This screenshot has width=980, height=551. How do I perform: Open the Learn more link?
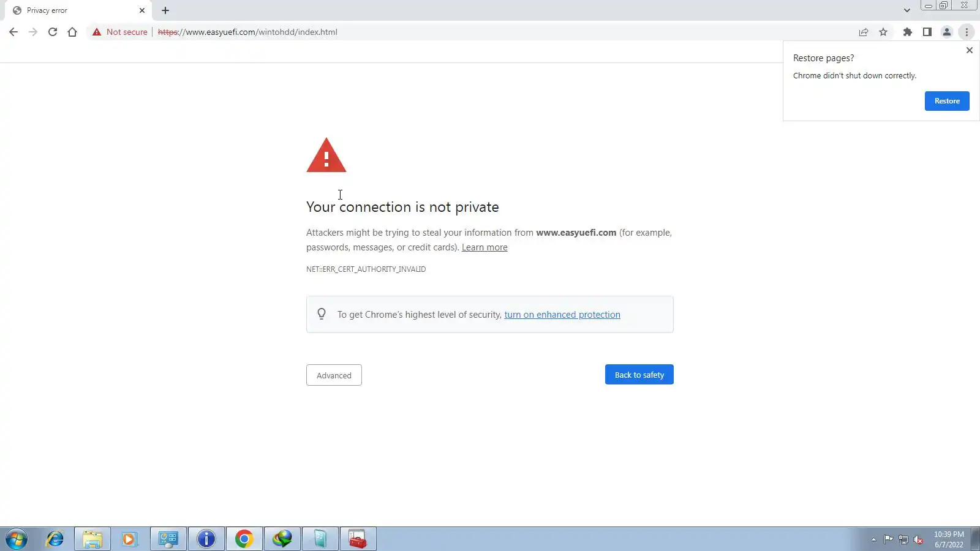tap(484, 247)
